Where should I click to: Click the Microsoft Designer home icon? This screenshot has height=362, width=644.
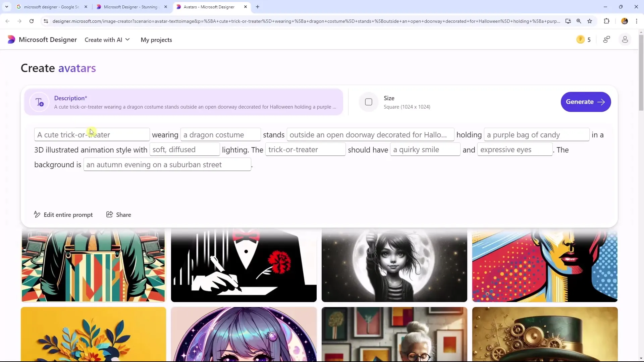11,40
